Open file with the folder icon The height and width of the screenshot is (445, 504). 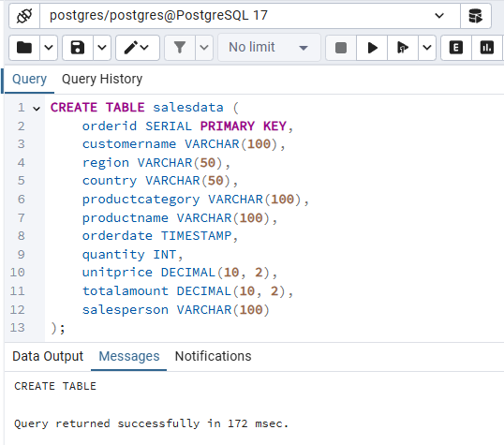(x=24, y=48)
